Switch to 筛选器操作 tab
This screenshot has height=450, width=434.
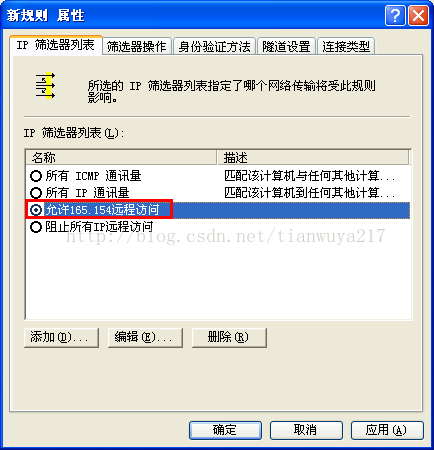click(x=137, y=46)
